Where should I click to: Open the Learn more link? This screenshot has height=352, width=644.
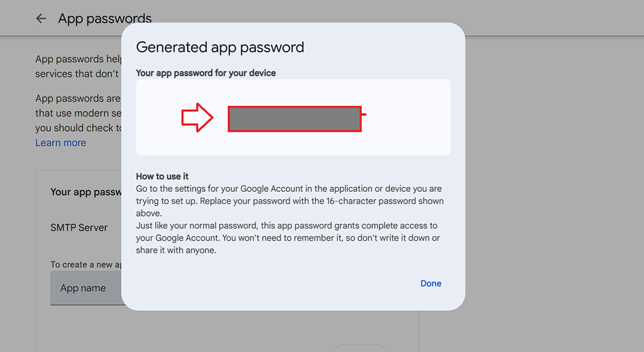(61, 143)
